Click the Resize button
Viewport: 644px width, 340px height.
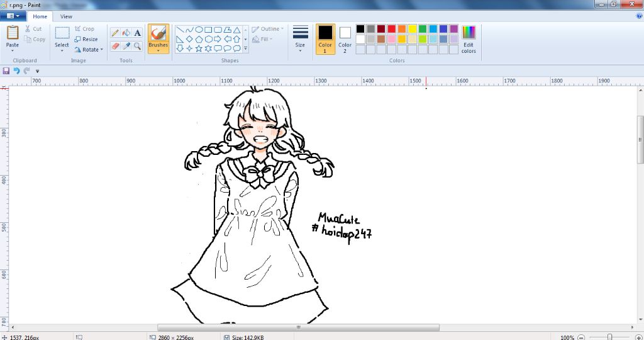(86, 39)
